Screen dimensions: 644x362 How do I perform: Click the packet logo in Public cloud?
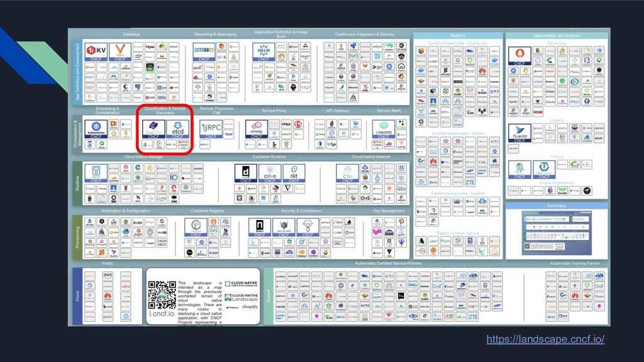[x=108, y=317]
